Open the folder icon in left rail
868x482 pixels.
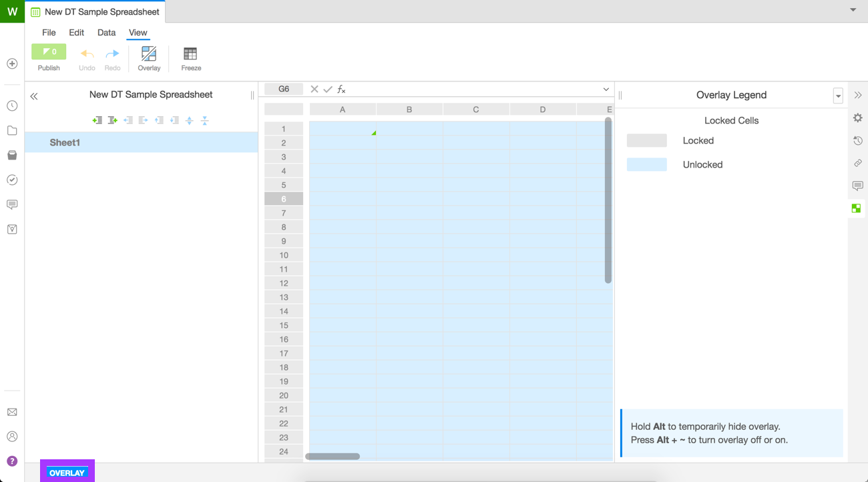12,131
